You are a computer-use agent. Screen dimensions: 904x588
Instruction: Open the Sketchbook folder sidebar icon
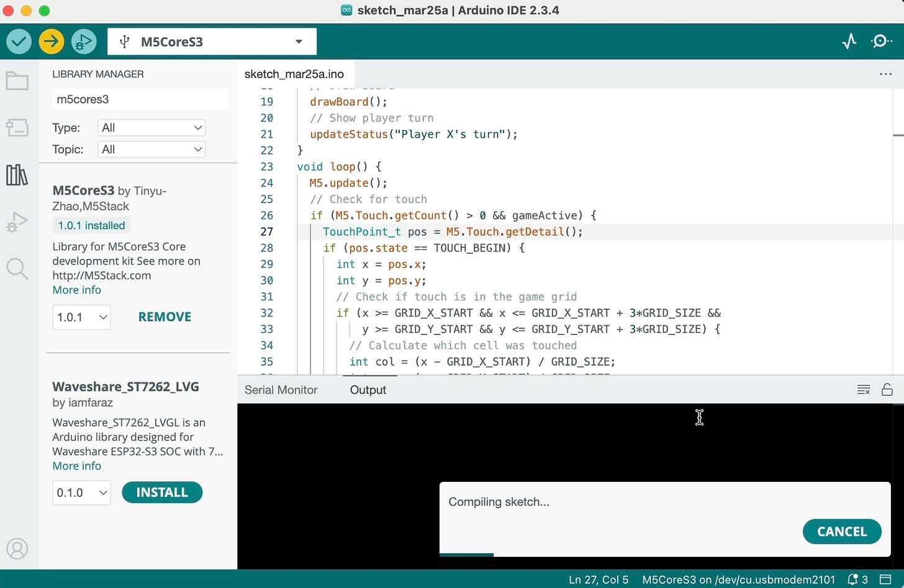17,81
